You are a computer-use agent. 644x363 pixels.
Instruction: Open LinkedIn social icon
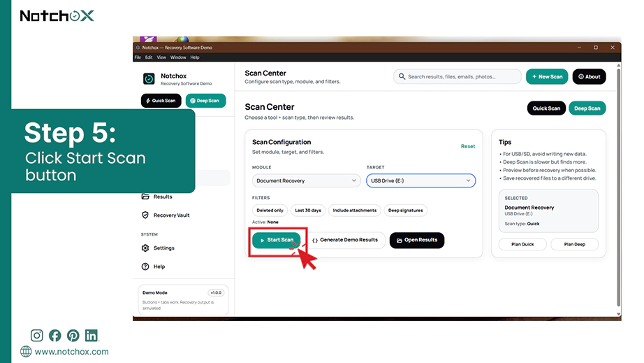click(x=92, y=336)
